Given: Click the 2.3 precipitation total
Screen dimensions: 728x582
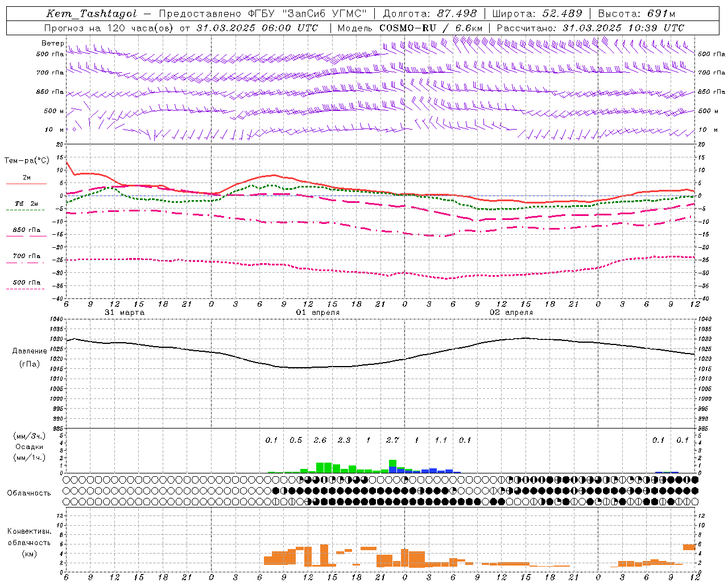Looking at the screenshot, I should (344, 440).
